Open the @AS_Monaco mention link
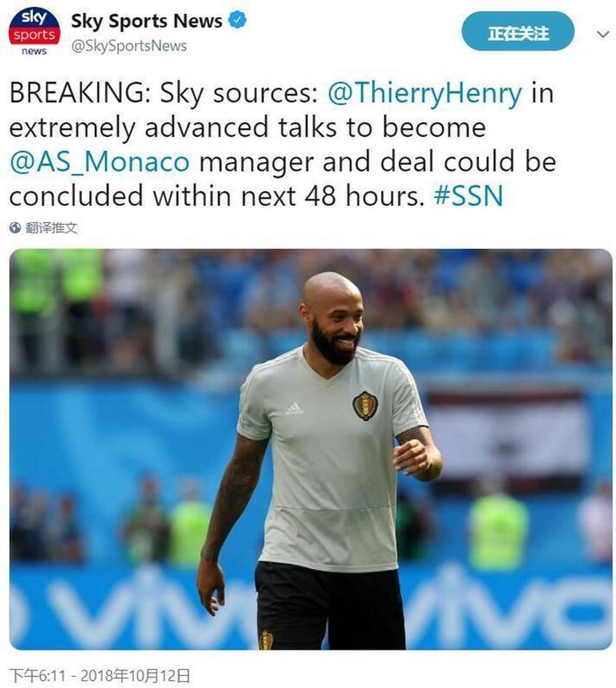This screenshot has height=688, width=616. [x=99, y=162]
